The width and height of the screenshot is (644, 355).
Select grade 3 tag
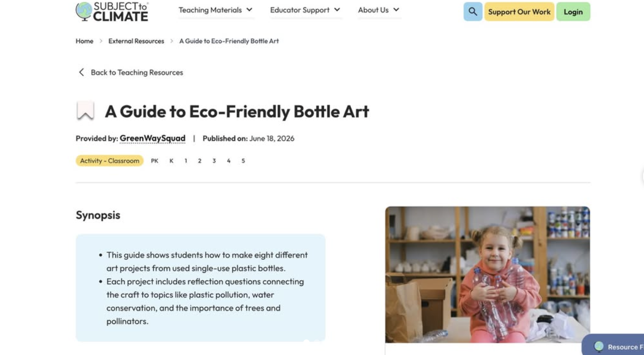[x=214, y=161]
